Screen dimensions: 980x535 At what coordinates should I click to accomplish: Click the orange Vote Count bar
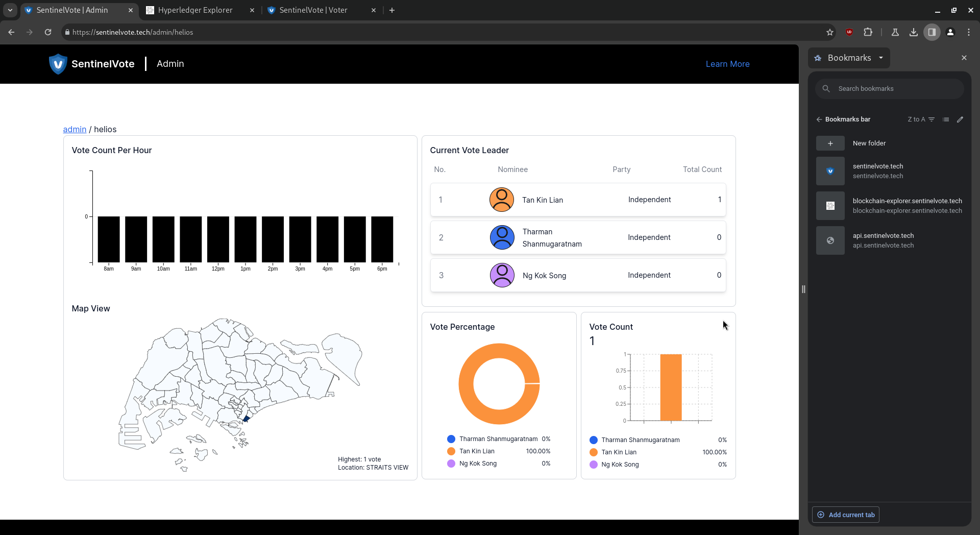pos(671,387)
